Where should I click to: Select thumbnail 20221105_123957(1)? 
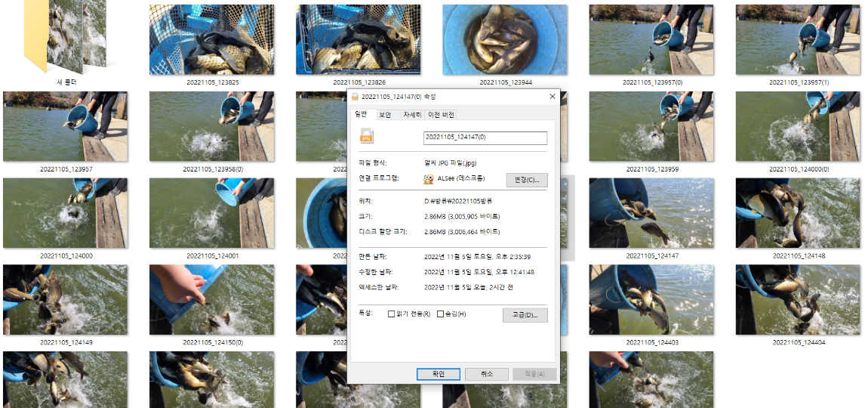[798, 39]
